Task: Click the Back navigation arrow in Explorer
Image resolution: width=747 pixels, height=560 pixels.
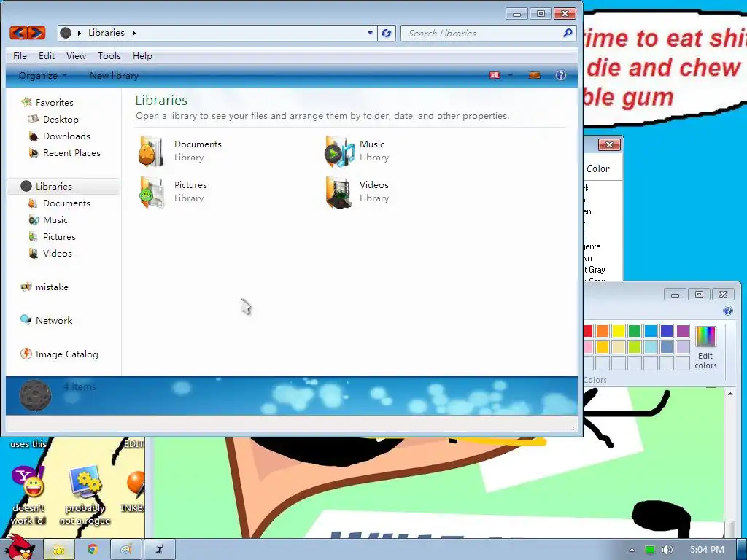Action: point(18,33)
